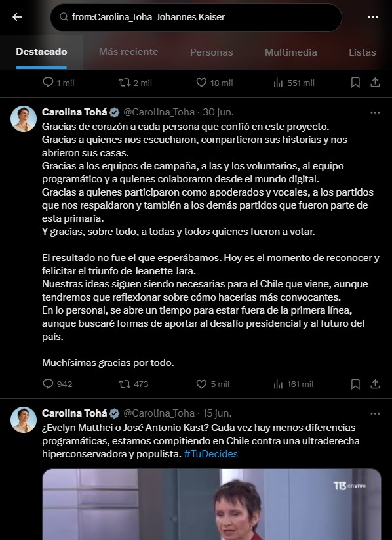Open search options three-dot menu at top
The width and height of the screenshot is (392, 540).
pyautogui.click(x=373, y=17)
